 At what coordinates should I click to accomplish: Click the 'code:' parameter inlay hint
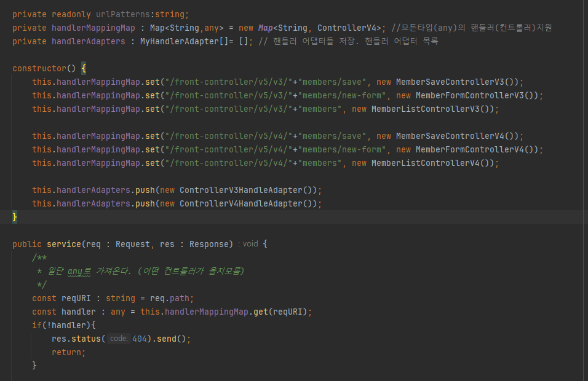tap(119, 339)
